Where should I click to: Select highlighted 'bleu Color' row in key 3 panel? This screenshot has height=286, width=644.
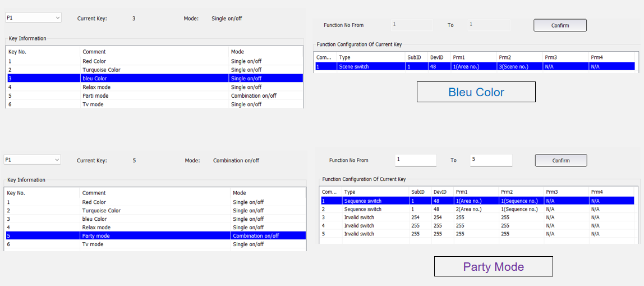coord(155,78)
